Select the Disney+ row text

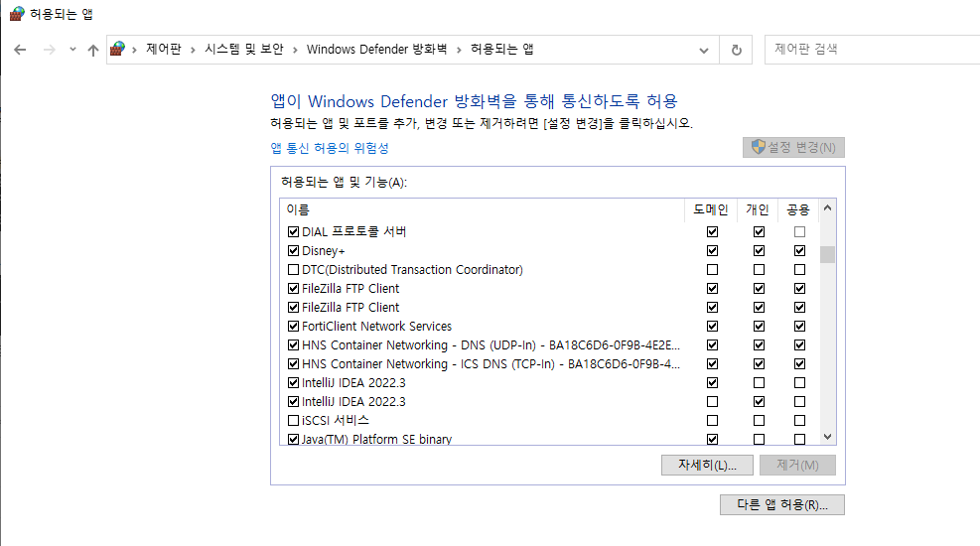(323, 251)
